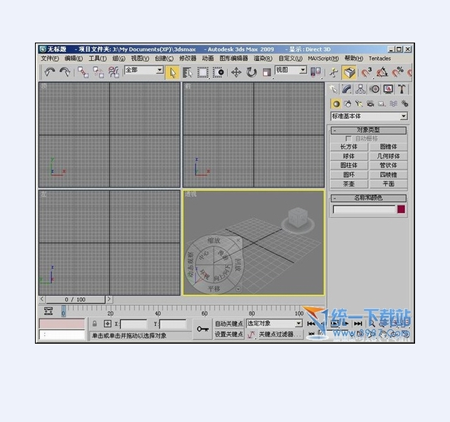This screenshot has width=450, height=422.
Task: Open the 选定对象 dropdown
Action: pos(274,323)
